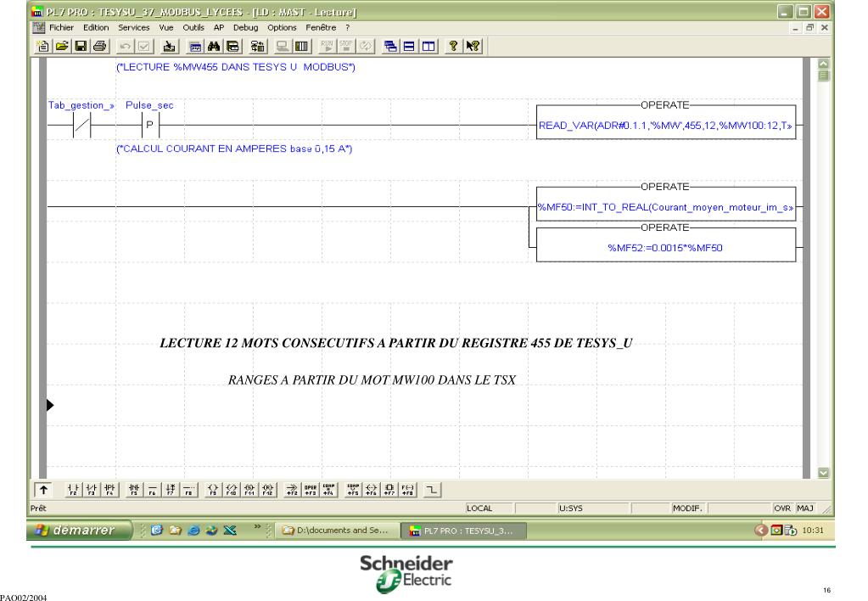The width and height of the screenshot is (868, 601).
Task: Select the F10 inverse coil tool
Action: (231, 490)
